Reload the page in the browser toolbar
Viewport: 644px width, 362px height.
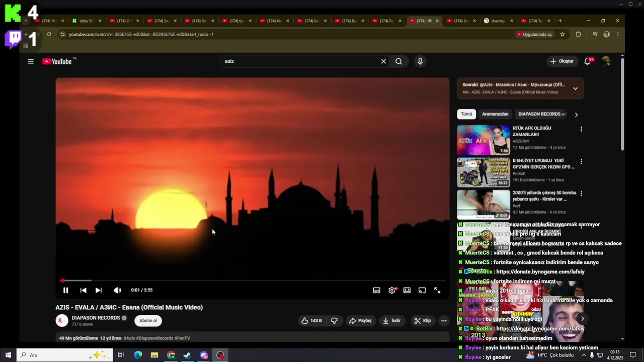(x=49, y=34)
